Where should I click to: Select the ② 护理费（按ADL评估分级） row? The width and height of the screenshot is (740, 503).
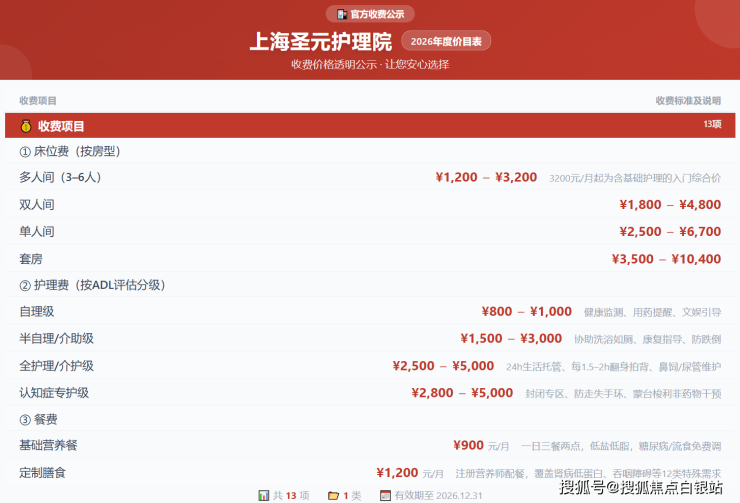370,285
